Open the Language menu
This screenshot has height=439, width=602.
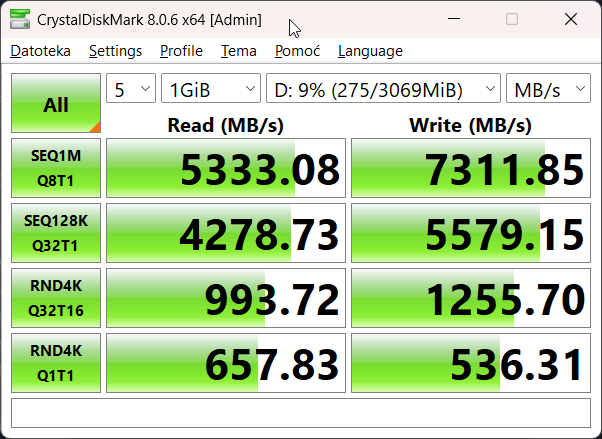pos(370,51)
